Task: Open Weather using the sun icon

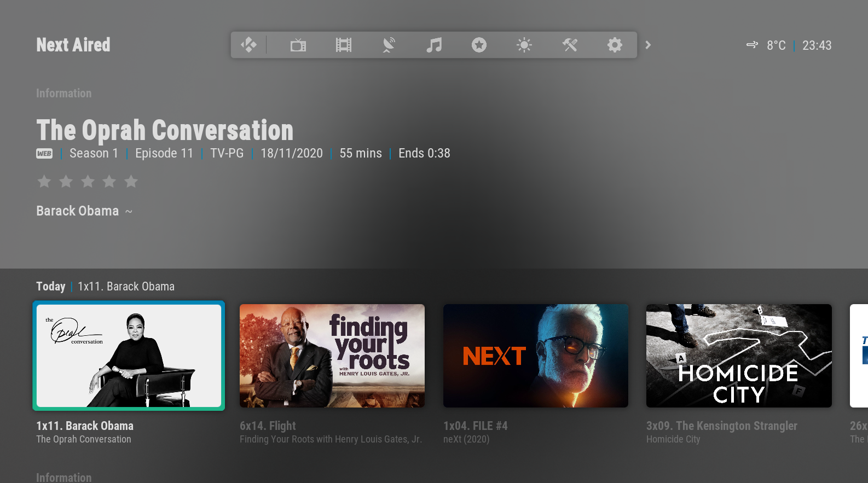Action: [524, 45]
